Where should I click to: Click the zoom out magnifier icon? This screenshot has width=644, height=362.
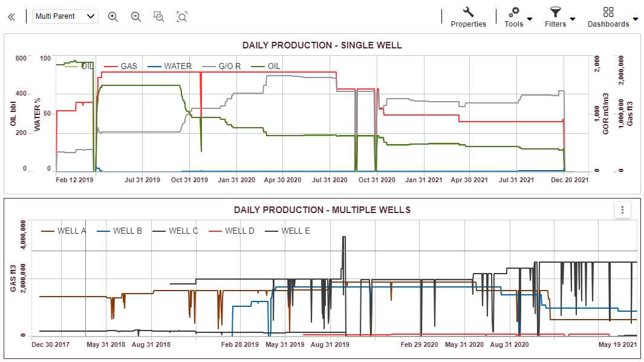click(136, 17)
